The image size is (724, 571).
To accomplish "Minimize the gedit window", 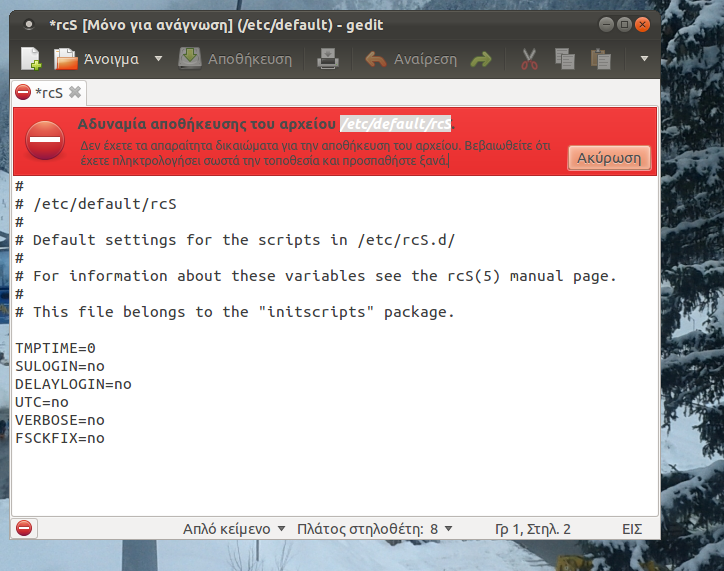I will (606, 24).
